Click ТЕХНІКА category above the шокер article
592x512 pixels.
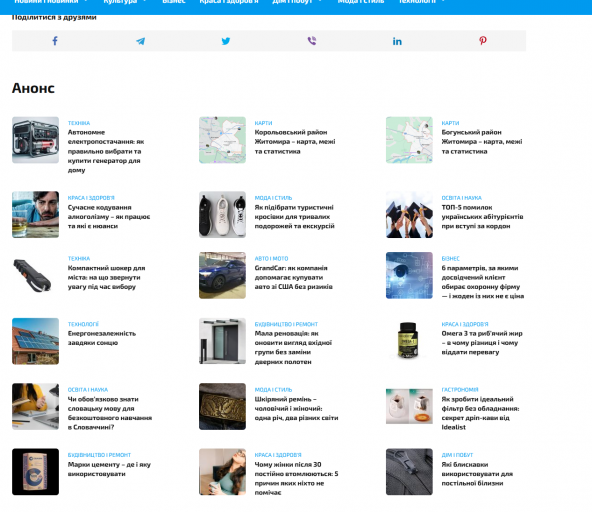click(x=79, y=259)
